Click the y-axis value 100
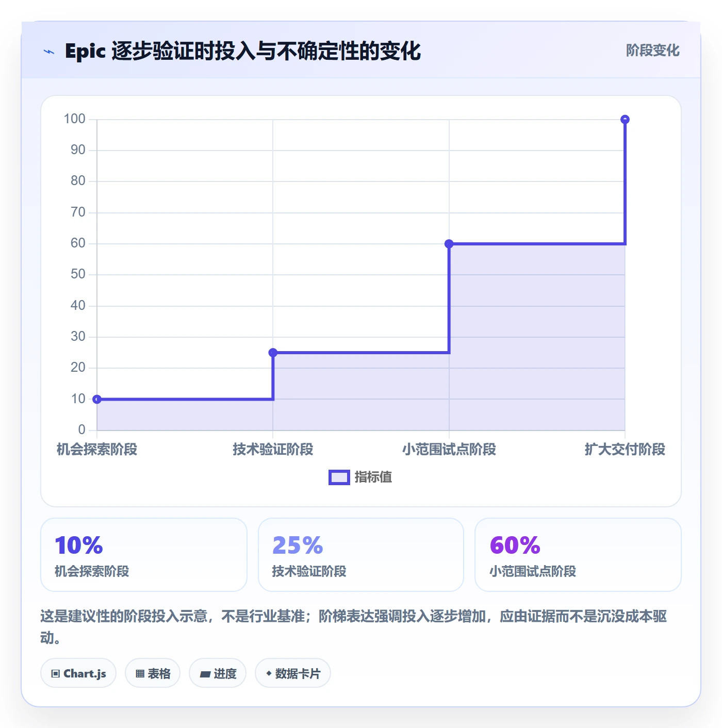Viewport: 722px width, 728px height. click(x=74, y=119)
